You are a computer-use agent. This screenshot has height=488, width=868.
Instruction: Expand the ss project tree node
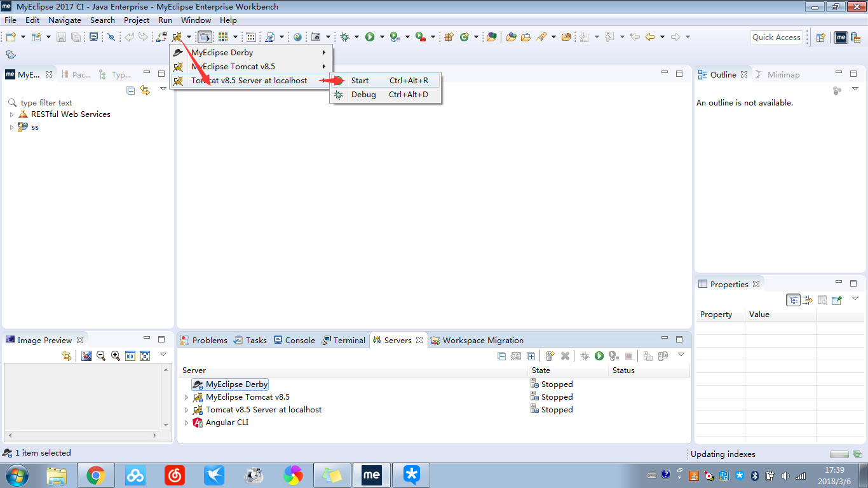[11, 127]
